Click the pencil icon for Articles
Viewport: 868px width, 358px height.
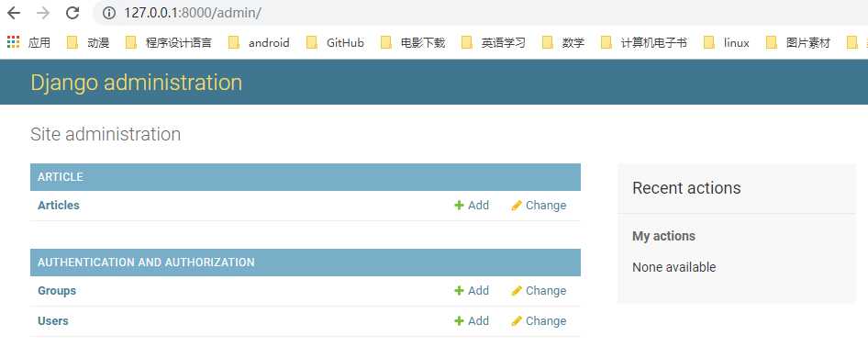517,206
